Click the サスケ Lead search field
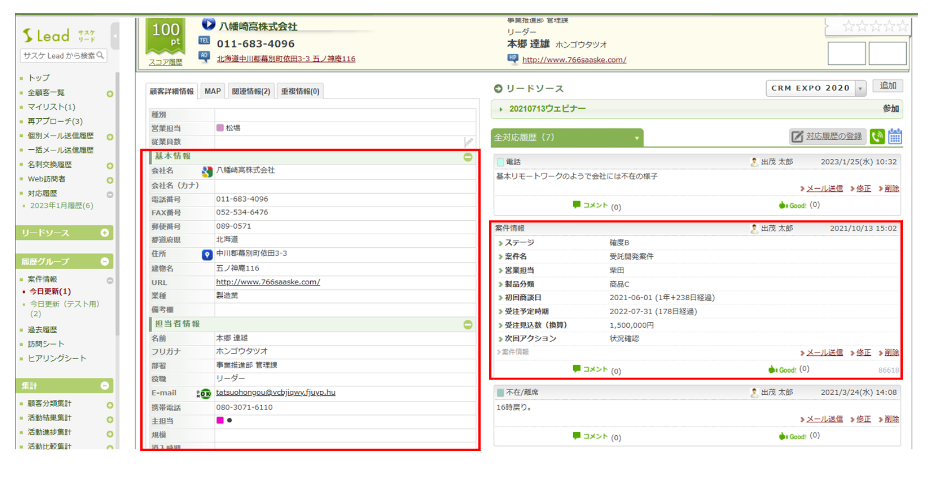 (x=64, y=56)
